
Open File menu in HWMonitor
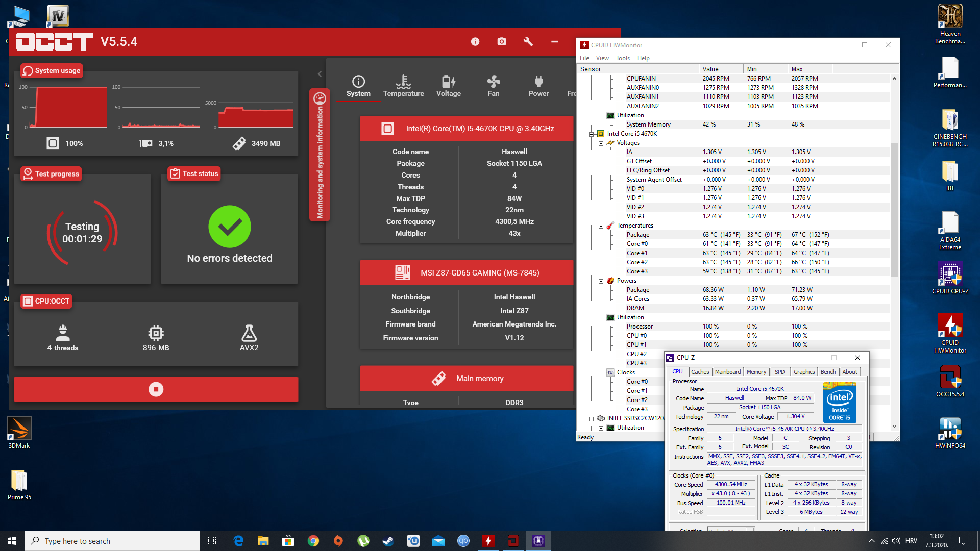pyautogui.click(x=584, y=58)
